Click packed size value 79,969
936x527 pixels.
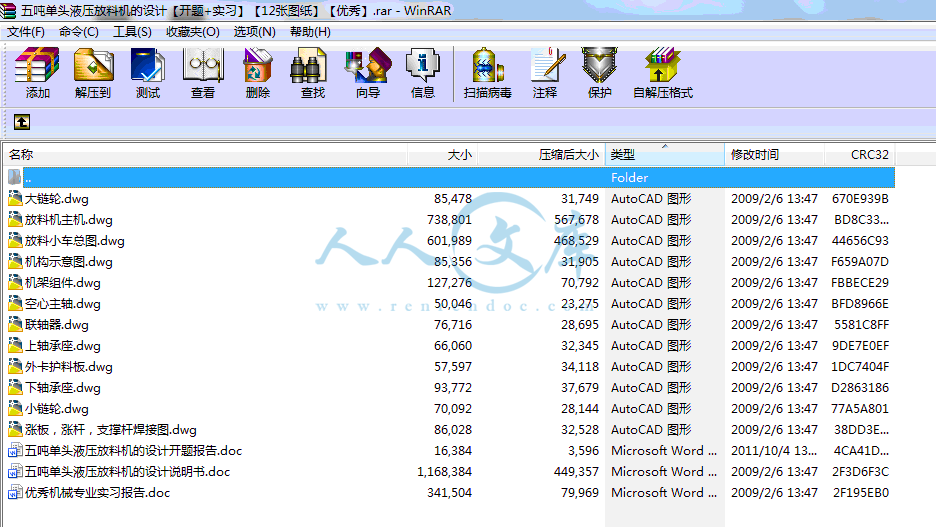[580, 492]
